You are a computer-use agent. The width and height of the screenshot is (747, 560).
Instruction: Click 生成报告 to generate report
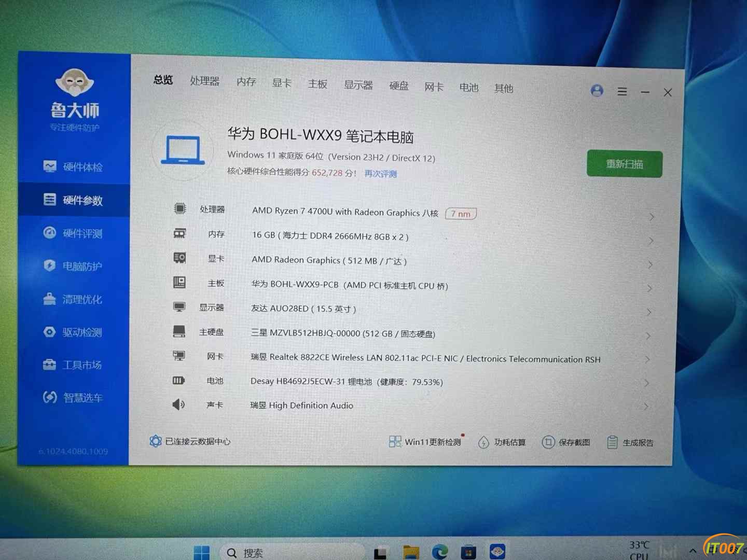click(x=630, y=443)
